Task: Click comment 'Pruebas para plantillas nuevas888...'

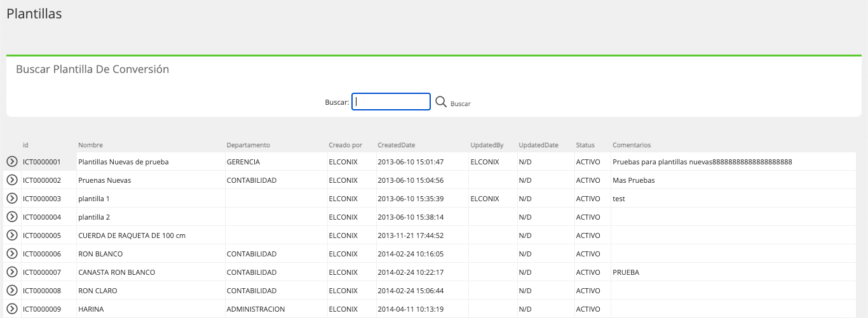Action: tap(733, 162)
